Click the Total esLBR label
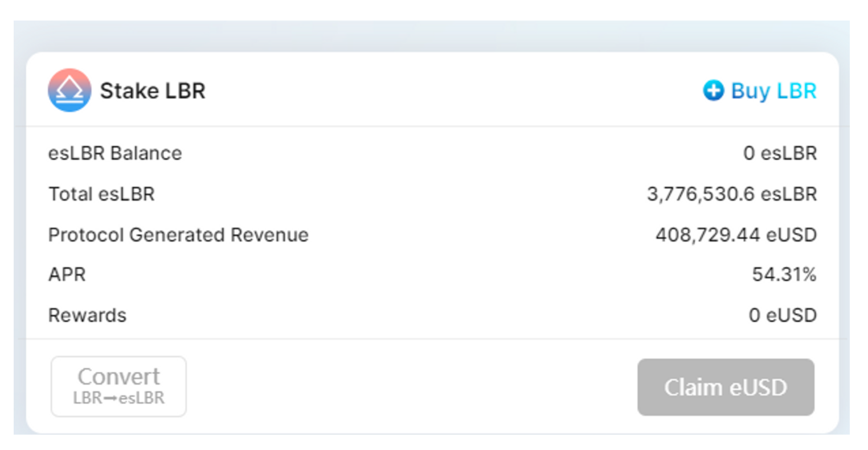Viewport: 868px width, 450px height. click(x=101, y=194)
